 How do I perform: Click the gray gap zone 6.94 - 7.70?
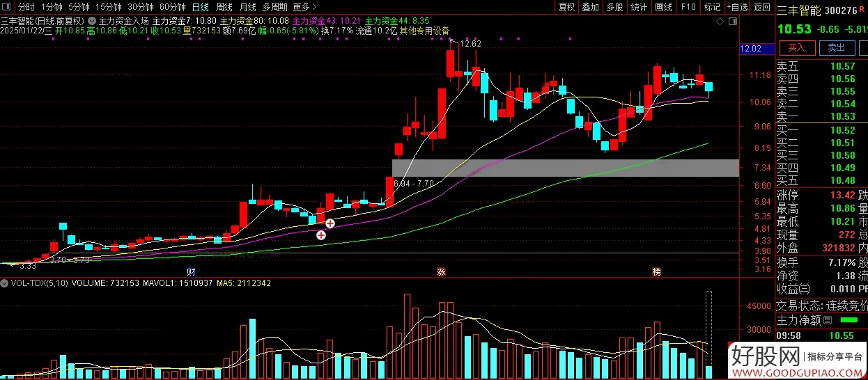pyautogui.click(x=564, y=168)
